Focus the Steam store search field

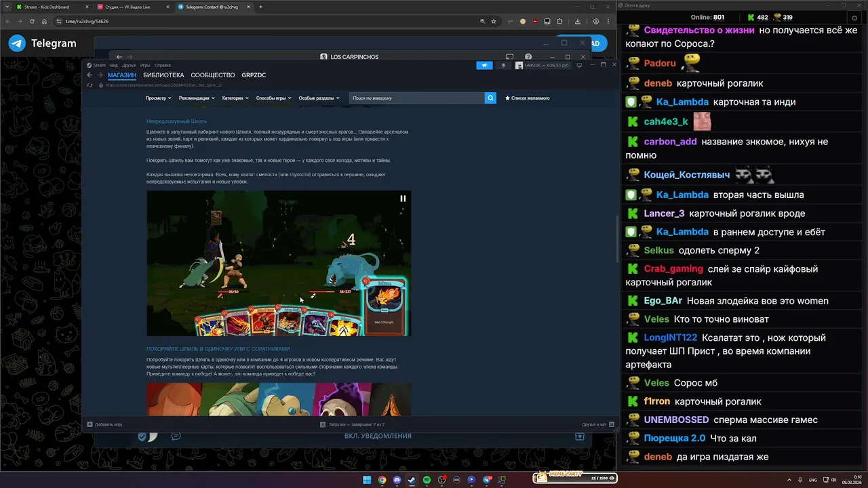417,98
